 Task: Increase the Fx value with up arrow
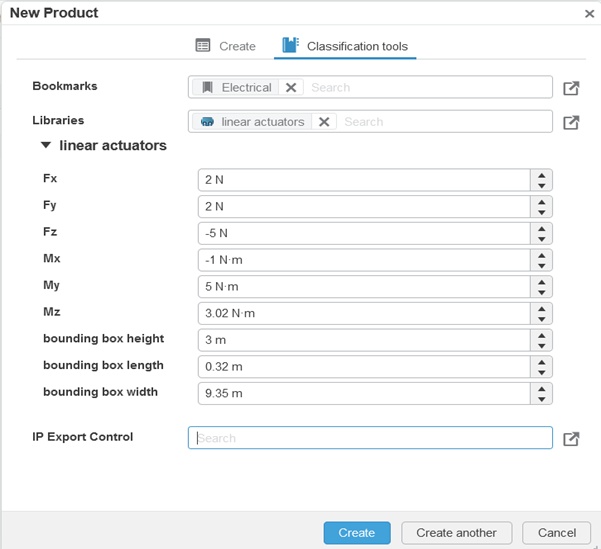pyautogui.click(x=541, y=175)
